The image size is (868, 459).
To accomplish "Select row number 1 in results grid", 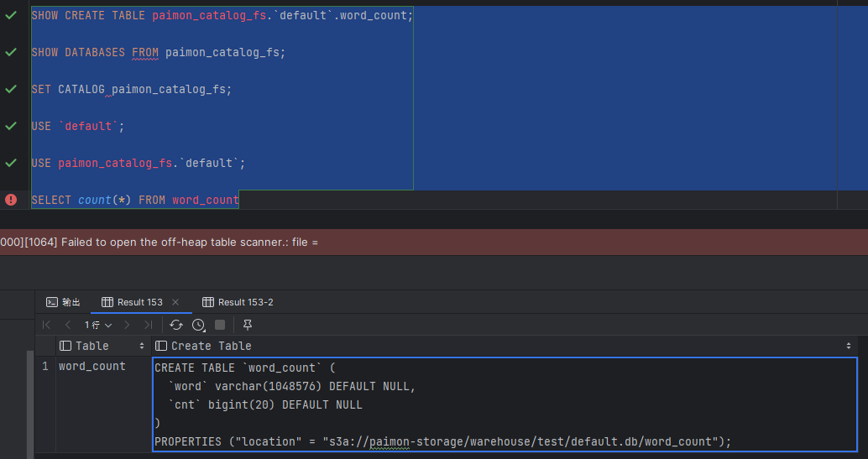I will tap(45, 367).
